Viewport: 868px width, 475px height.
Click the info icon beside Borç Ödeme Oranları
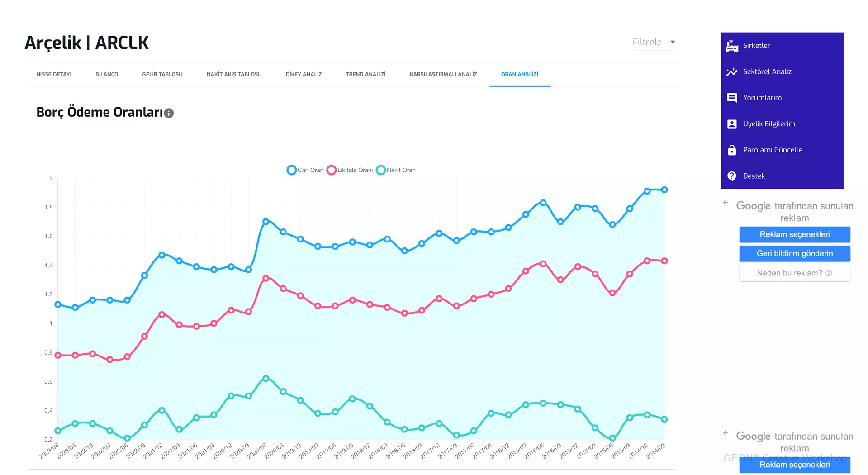[x=169, y=113]
